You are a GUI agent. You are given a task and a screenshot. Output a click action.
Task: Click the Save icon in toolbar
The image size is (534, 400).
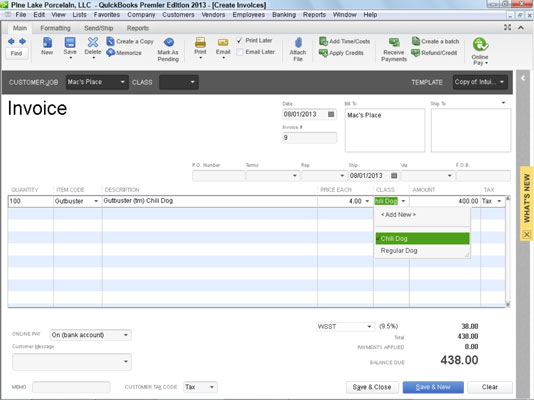(x=70, y=42)
